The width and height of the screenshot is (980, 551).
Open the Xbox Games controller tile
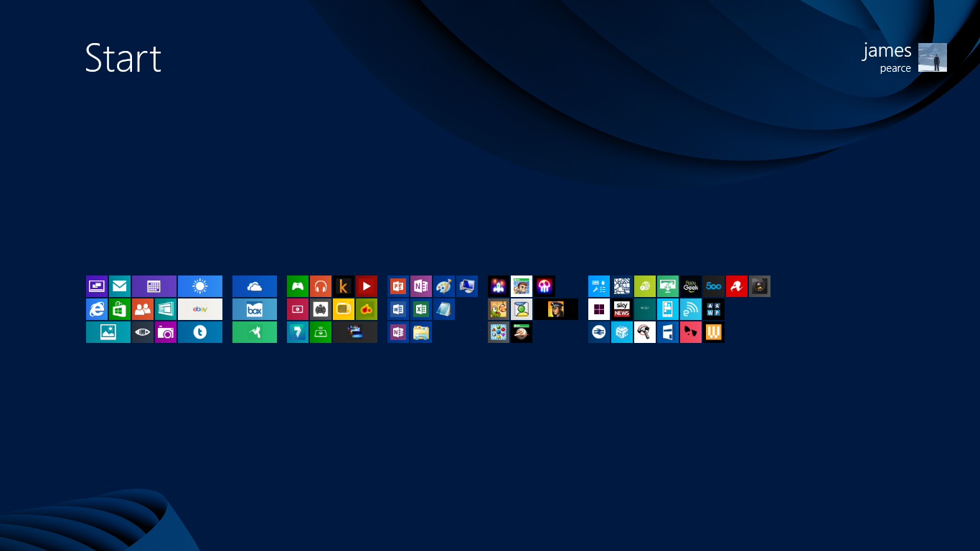pyautogui.click(x=298, y=286)
